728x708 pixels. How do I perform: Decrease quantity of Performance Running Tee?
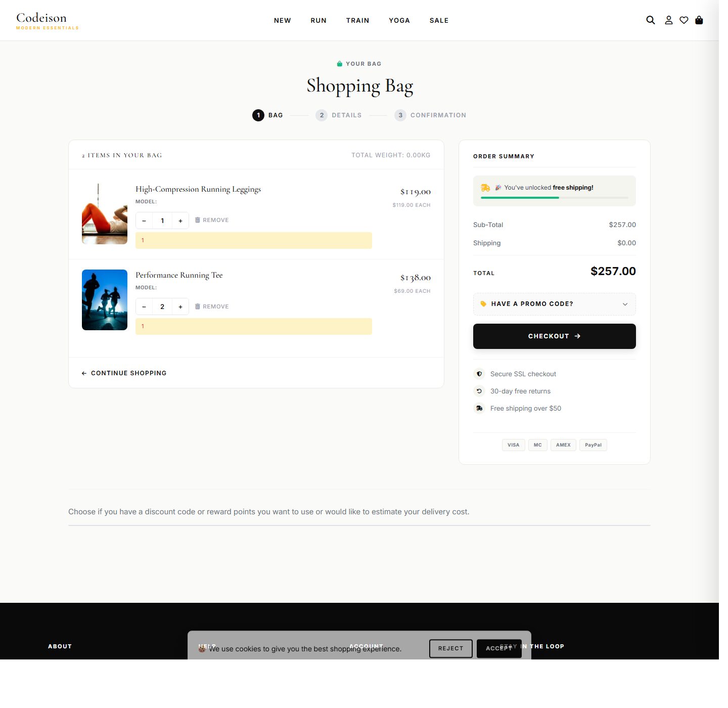click(x=144, y=306)
